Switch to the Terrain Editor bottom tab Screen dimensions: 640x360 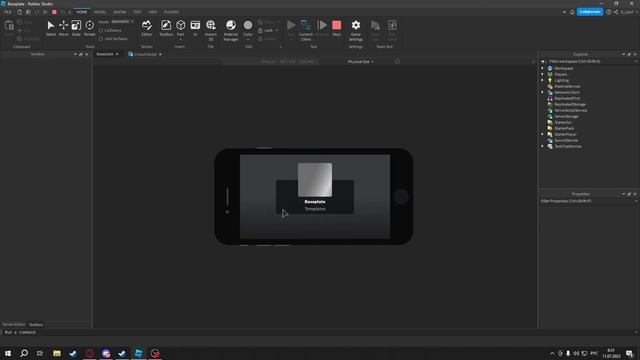(x=13, y=324)
